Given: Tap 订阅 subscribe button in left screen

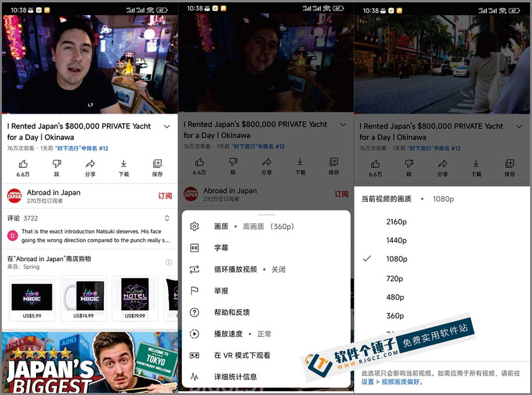Looking at the screenshot, I should click(x=165, y=196).
